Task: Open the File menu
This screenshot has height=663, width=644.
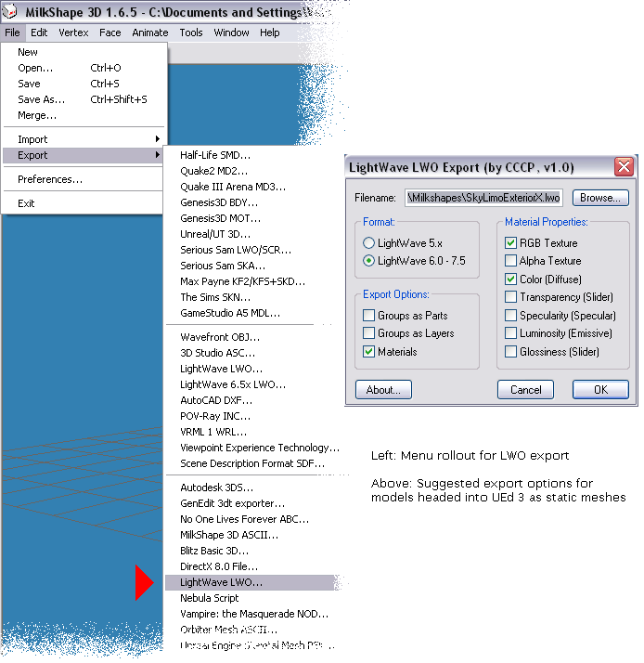Action: pos(13,32)
